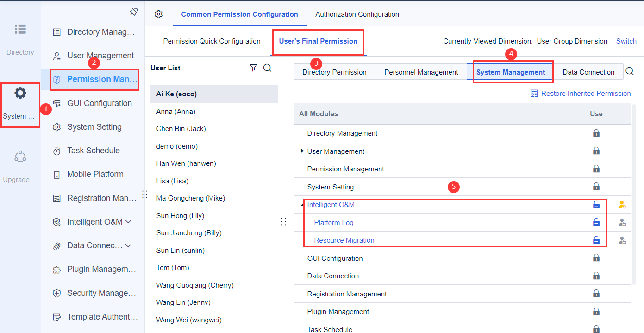Viewport: 644px width, 333px height.
Task: Click the Directory Management menu icon
Action: [57, 32]
